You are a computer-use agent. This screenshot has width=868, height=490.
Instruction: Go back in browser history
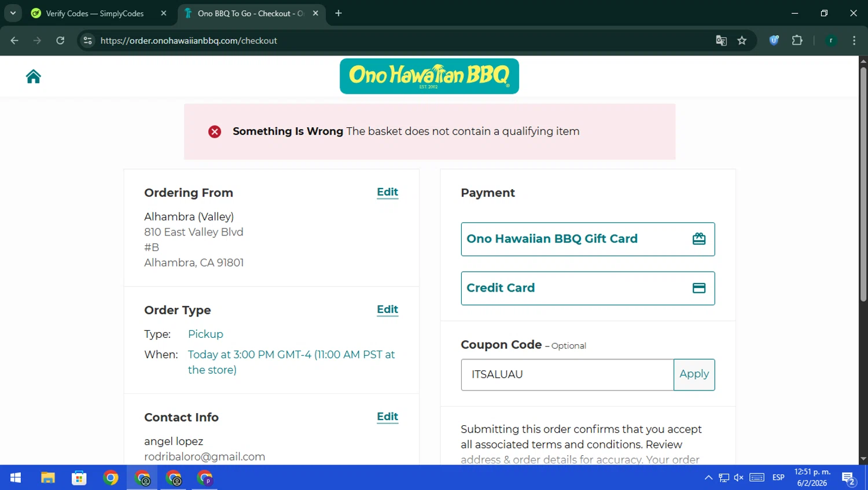[x=14, y=40]
